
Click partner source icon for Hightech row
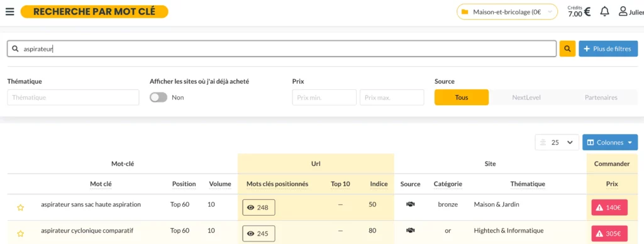410,230
